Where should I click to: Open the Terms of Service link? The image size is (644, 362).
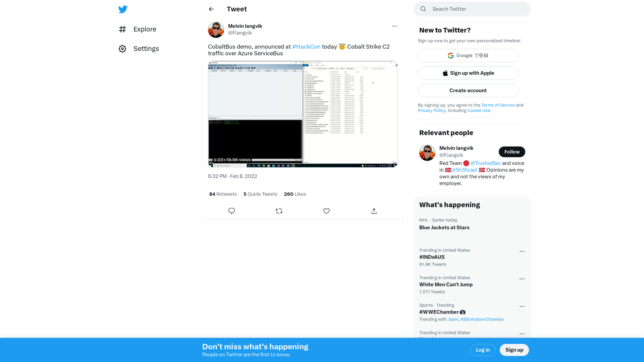tap(498, 105)
